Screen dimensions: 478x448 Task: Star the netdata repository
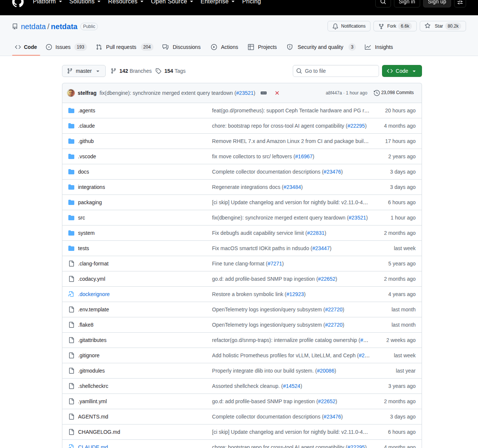pos(443,26)
